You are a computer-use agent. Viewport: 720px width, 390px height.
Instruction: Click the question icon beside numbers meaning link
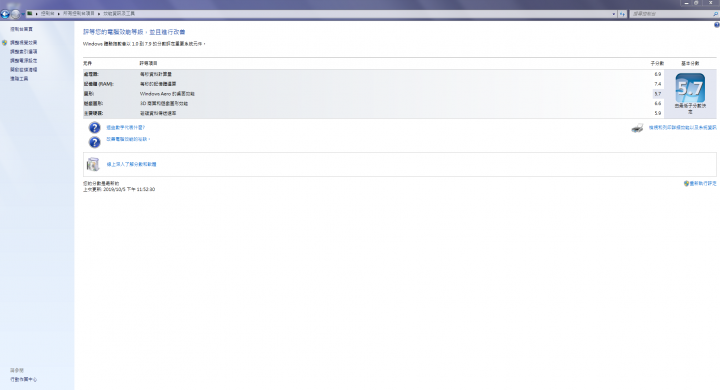coord(94,128)
